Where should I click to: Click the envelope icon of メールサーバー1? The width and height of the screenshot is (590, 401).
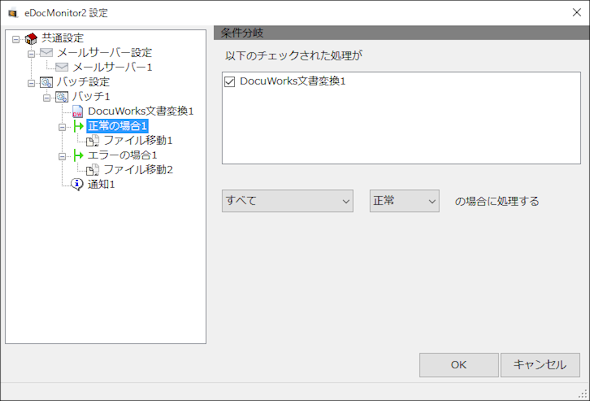pyautogui.click(x=62, y=67)
